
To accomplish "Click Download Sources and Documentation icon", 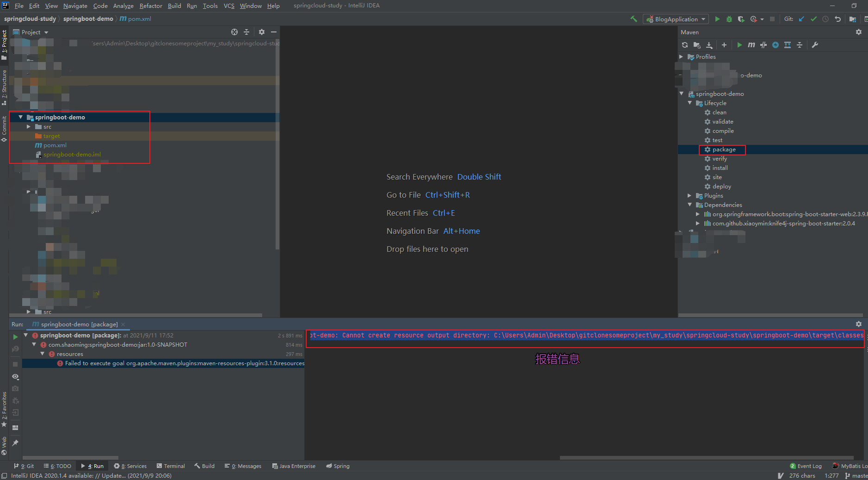I will coord(709,45).
